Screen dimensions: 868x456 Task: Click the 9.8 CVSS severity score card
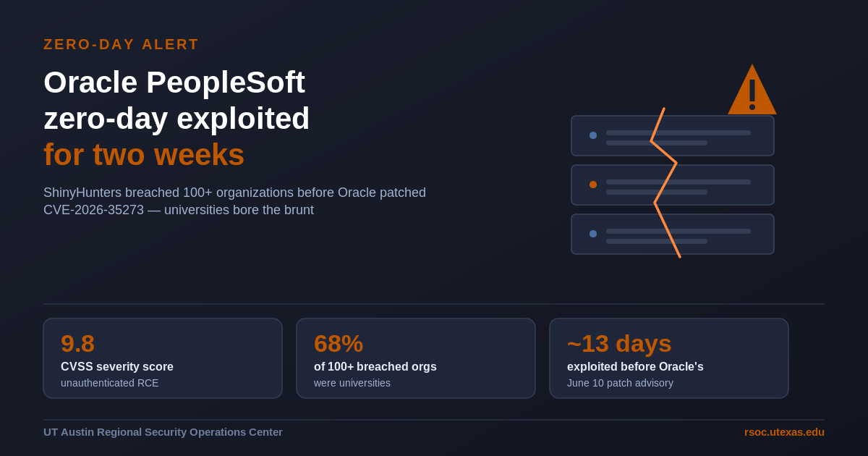point(163,358)
